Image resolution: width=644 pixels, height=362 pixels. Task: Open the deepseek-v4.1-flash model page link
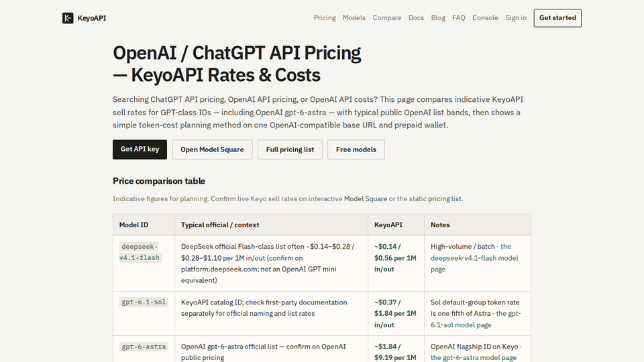pyautogui.click(x=474, y=257)
